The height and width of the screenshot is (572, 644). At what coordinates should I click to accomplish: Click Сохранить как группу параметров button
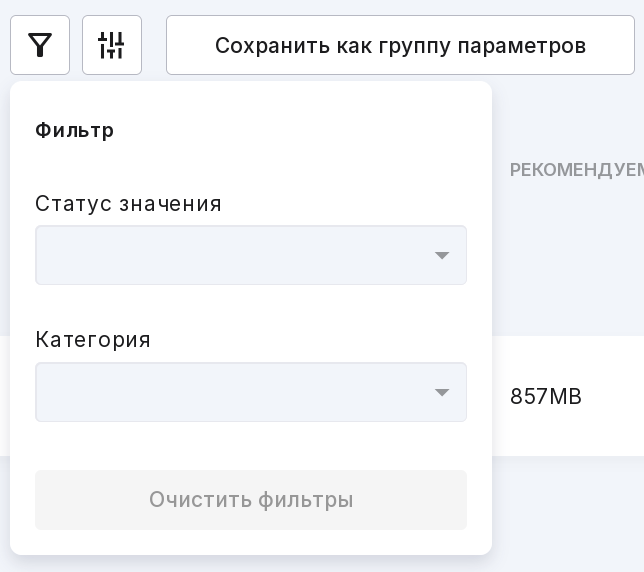point(400,45)
